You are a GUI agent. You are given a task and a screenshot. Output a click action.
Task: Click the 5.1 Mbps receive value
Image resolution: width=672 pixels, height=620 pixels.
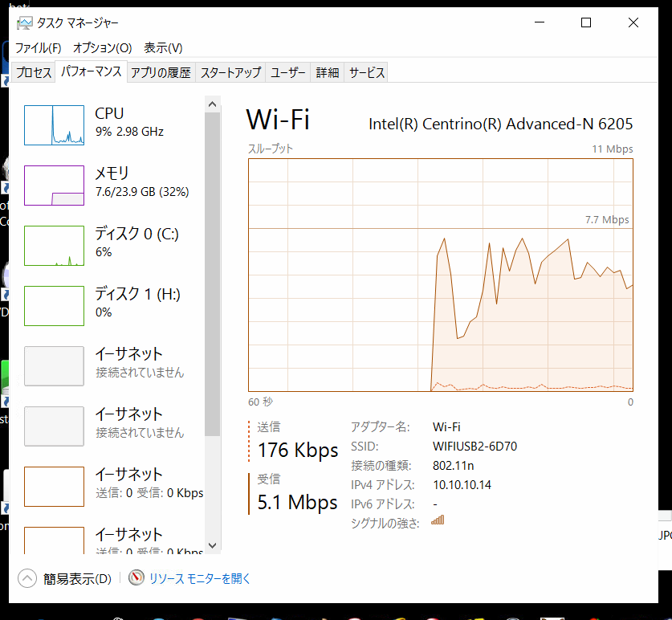[x=297, y=502]
